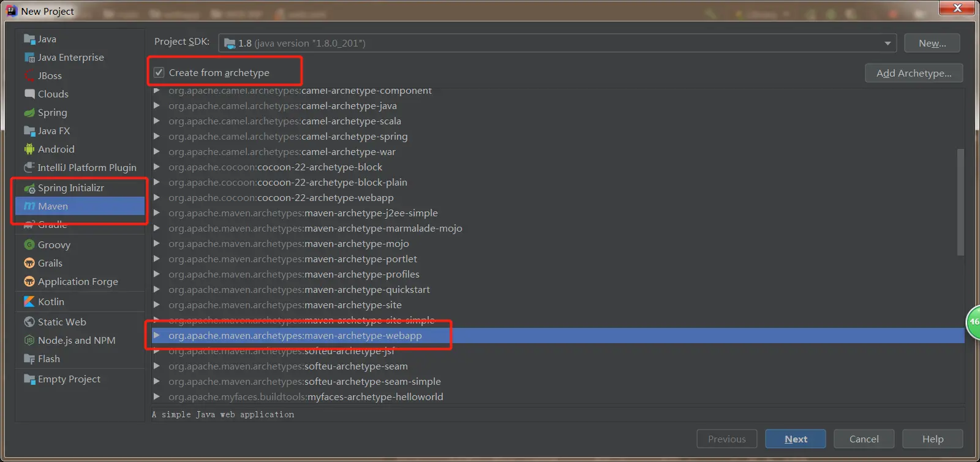Expand maven-archetype-webapp node

[x=157, y=335]
